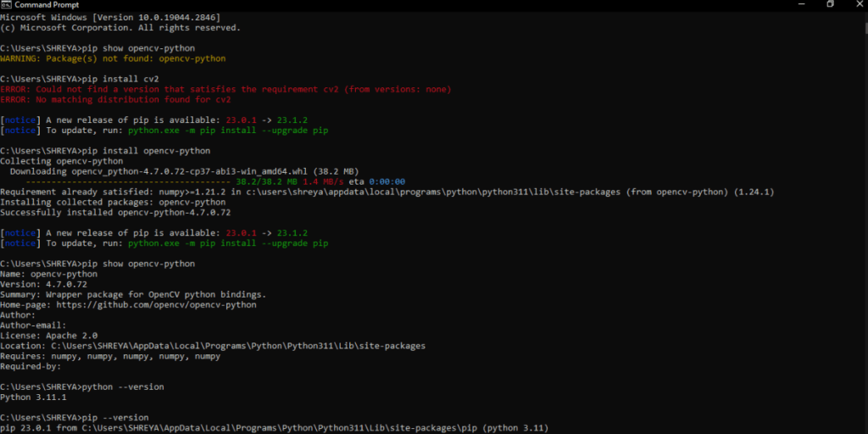Select "Summary: Wrapper package for OpenCV python bindings."

133,294
